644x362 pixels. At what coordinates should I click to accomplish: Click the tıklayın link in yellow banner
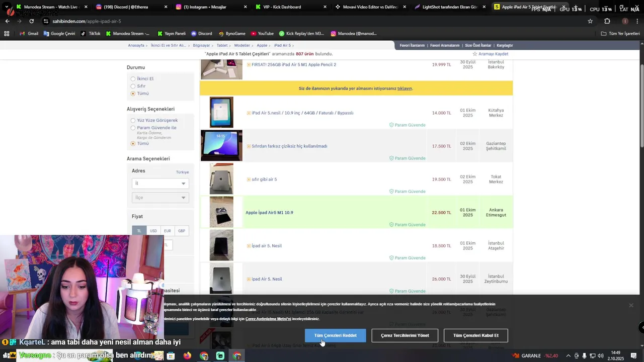click(405, 88)
